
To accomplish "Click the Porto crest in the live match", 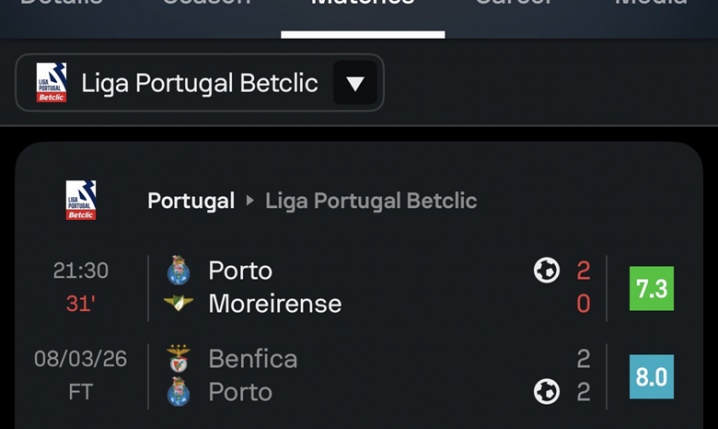I will 179,270.
